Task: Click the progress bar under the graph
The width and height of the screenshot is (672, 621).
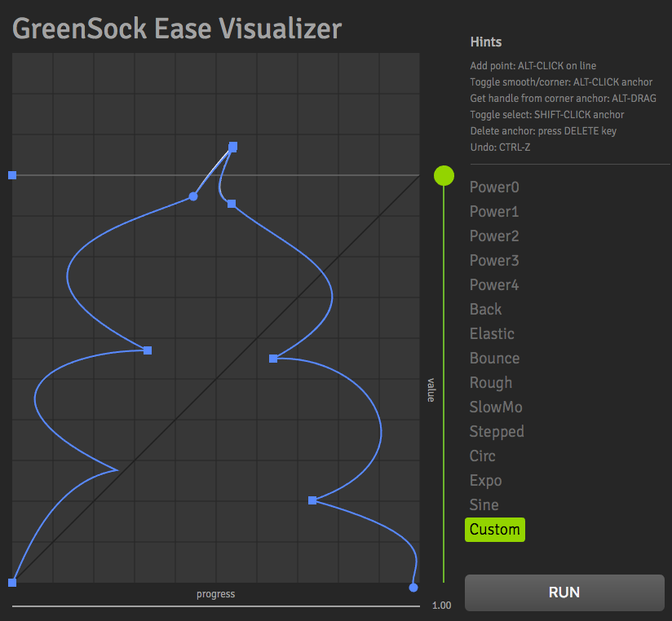Action: click(215, 594)
